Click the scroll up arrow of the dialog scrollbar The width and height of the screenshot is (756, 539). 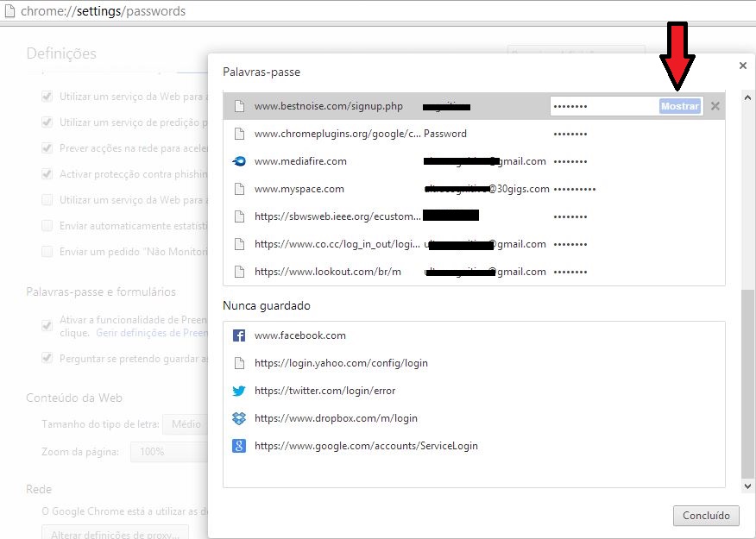(747, 97)
